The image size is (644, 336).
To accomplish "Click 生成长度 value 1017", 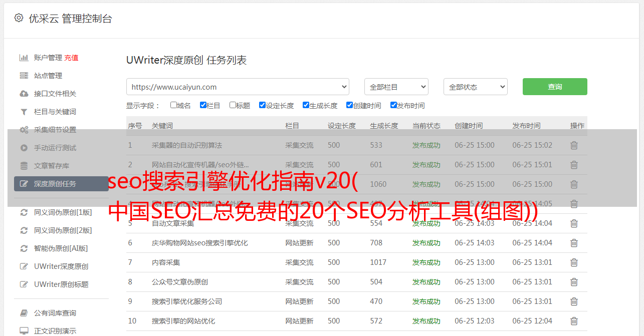I will click(378, 262).
